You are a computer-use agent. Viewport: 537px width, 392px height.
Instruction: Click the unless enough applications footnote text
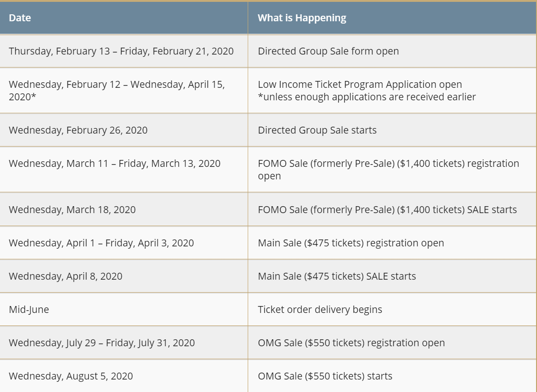coord(367,97)
